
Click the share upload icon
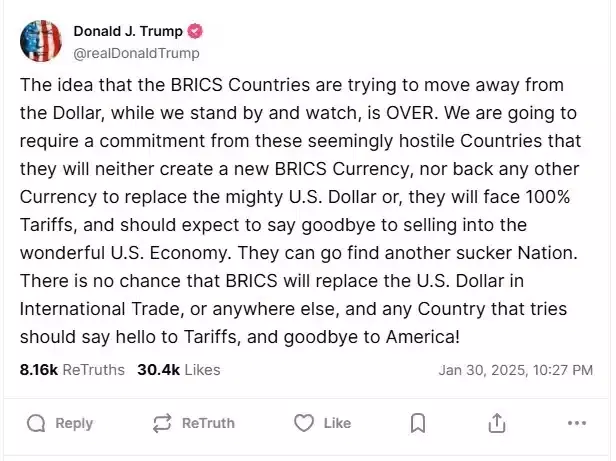496,423
